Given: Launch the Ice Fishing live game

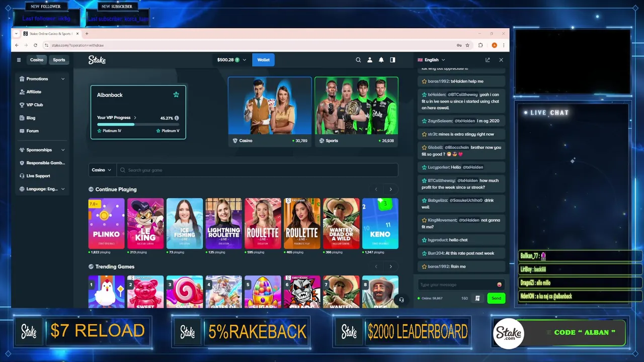Looking at the screenshot, I should 185,224.
